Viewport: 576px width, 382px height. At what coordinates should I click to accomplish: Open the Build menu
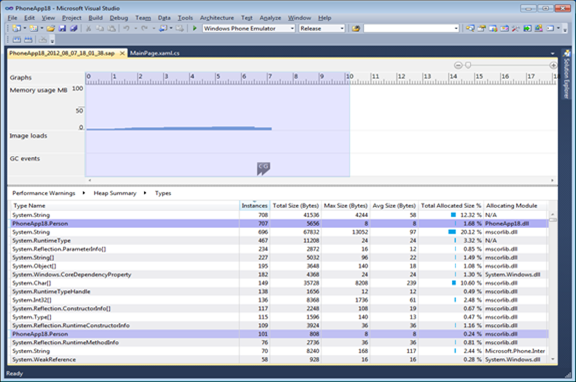[x=96, y=18]
